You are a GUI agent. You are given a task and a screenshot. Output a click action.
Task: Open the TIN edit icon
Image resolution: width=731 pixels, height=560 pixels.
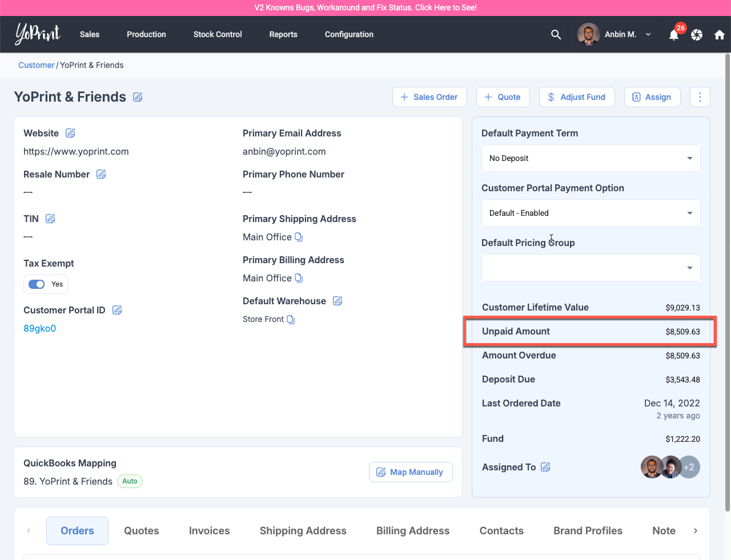50,219
